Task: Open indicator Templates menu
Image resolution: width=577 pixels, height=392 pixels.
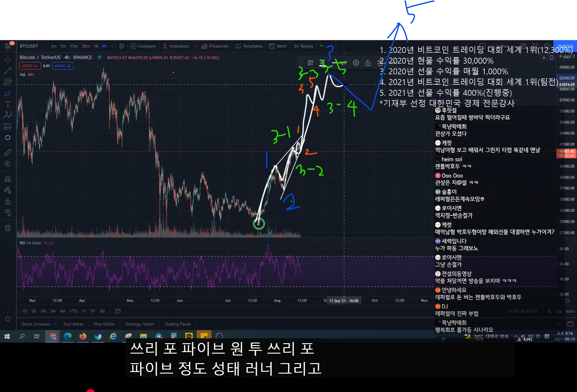Action: point(249,46)
